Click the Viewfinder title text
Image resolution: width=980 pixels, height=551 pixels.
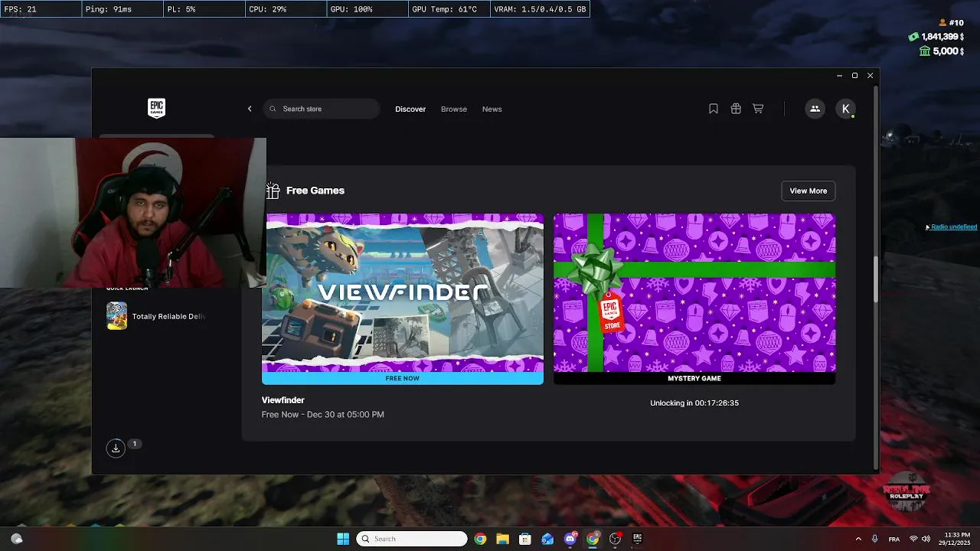pos(283,400)
